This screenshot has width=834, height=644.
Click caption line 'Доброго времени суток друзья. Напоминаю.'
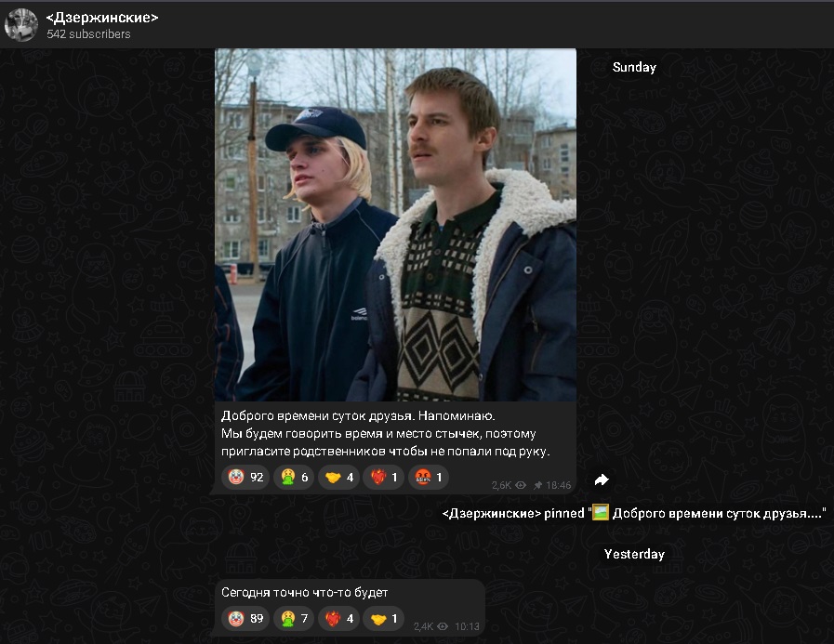358,416
